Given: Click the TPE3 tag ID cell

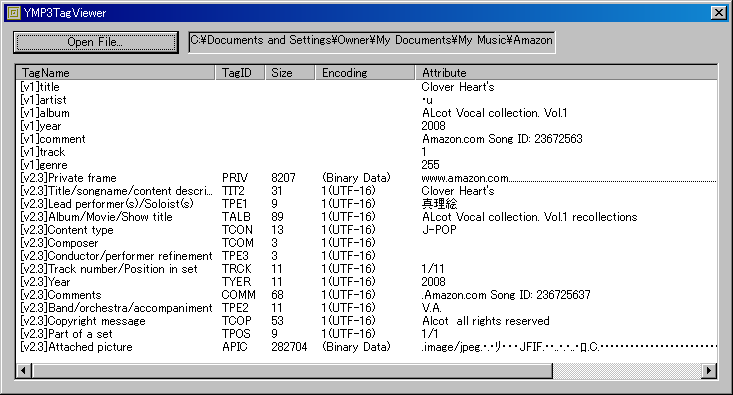Looking at the screenshot, I should [x=235, y=256].
